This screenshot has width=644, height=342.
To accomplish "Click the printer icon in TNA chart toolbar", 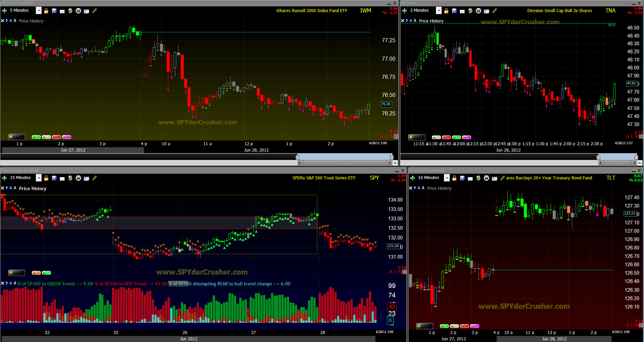I will 478,11.
